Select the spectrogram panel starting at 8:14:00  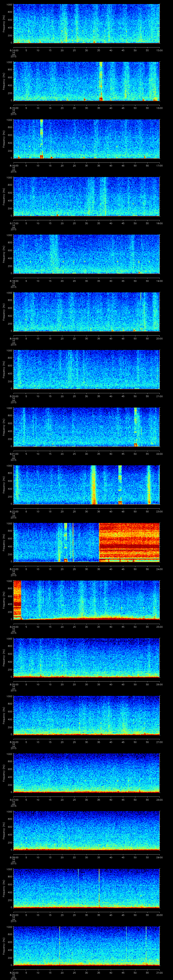click(x=86, y=24)
